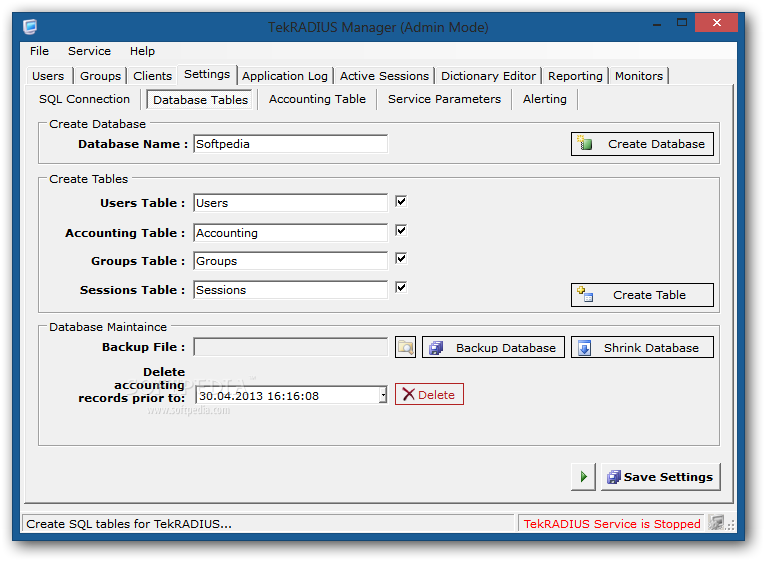This screenshot has width=765, height=561.
Task: Click the Backup File path field
Action: coord(290,347)
